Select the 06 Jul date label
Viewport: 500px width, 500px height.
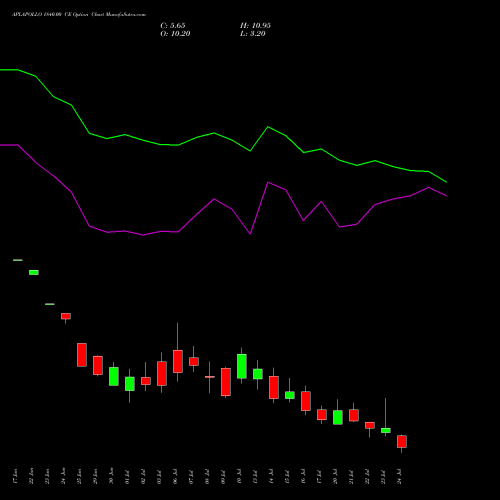[175, 476]
